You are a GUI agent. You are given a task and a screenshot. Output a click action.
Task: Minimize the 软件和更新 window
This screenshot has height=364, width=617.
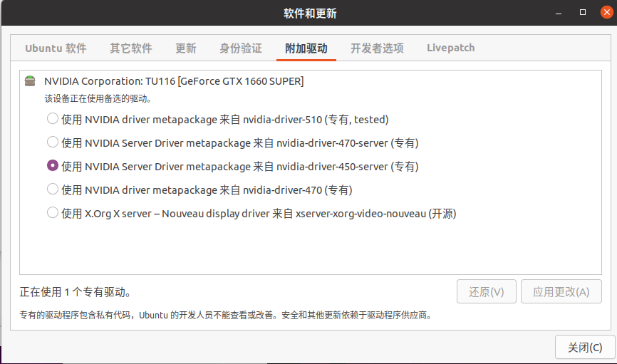559,13
